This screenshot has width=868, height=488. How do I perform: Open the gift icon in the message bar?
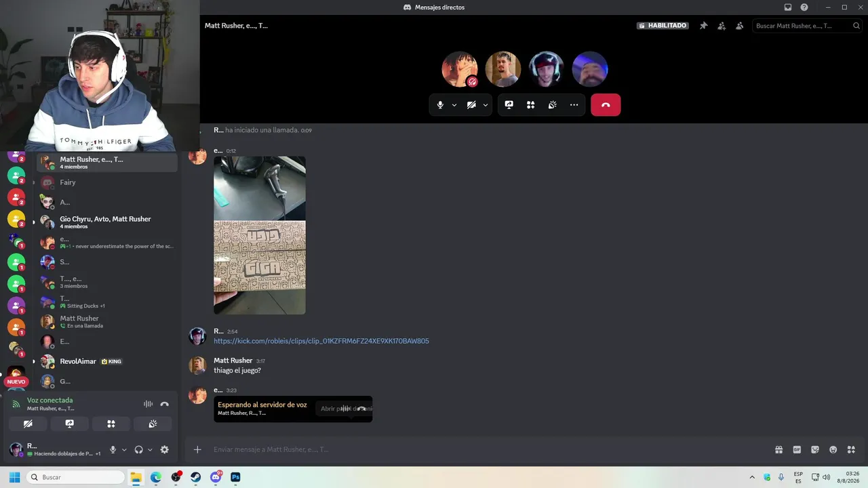tap(779, 449)
